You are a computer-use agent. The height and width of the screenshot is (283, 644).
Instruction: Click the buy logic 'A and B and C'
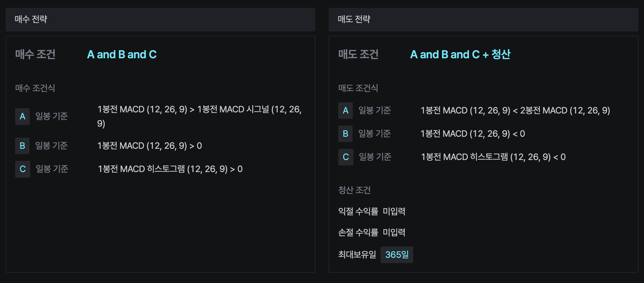point(122,54)
